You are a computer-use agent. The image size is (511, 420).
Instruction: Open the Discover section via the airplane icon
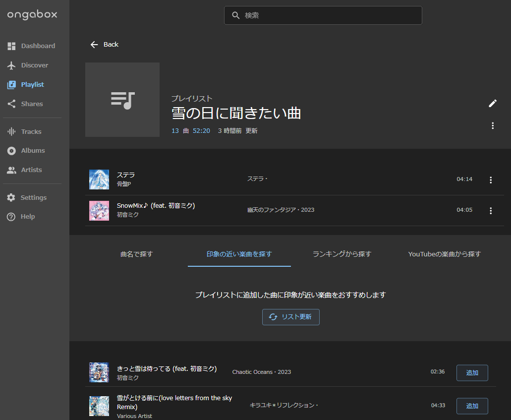point(10,65)
